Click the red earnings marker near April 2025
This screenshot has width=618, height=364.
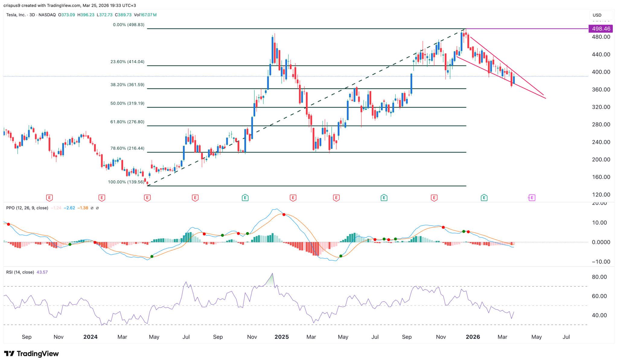[336, 198]
